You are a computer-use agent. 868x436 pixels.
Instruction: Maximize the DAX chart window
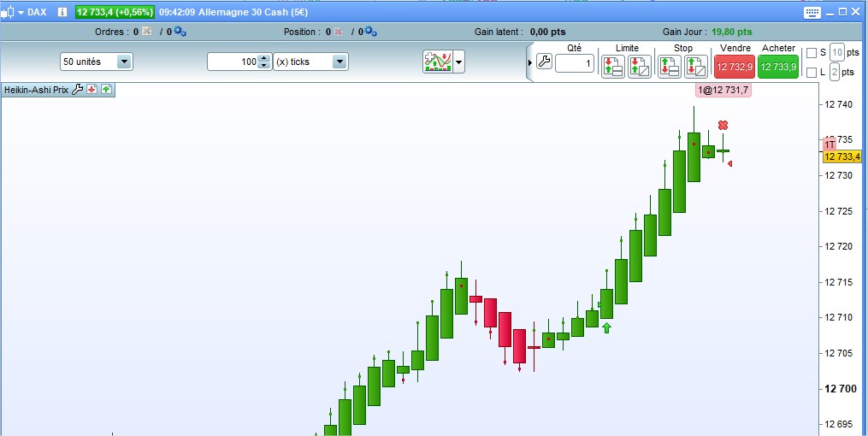(842, 12)
